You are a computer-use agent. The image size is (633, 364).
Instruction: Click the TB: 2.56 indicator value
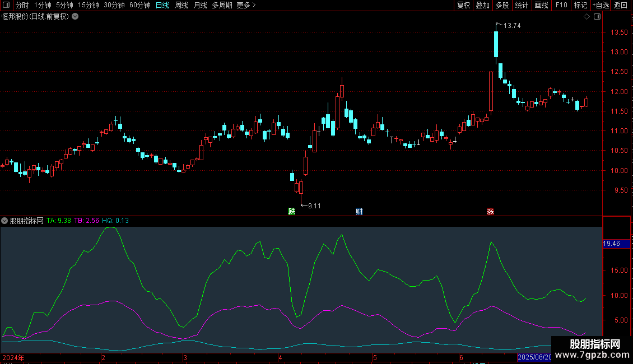(x=86, y=221)
